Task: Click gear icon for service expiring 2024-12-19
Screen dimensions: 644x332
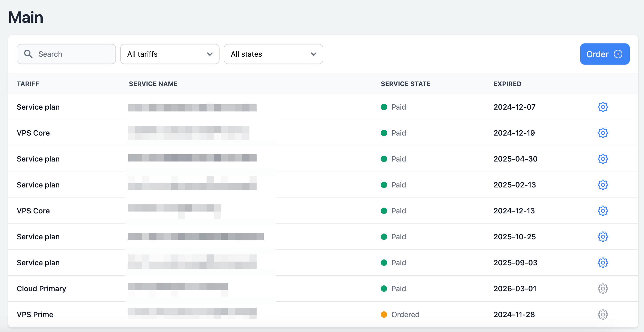Action: coord(603,133)
